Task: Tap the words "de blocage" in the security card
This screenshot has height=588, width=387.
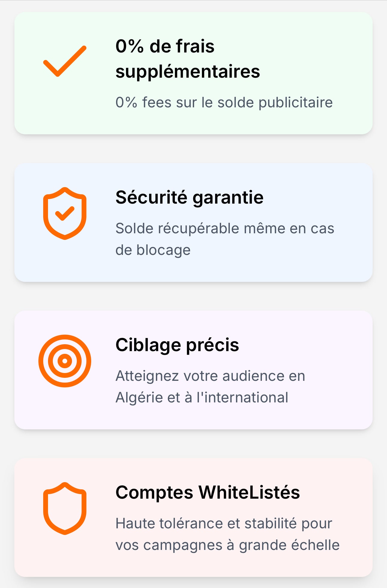Action: tap(153, 250)
